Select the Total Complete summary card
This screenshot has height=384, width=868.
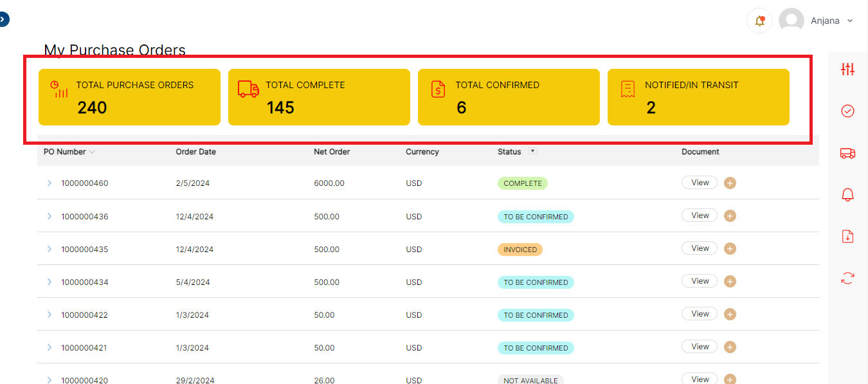tap(319, 97)
